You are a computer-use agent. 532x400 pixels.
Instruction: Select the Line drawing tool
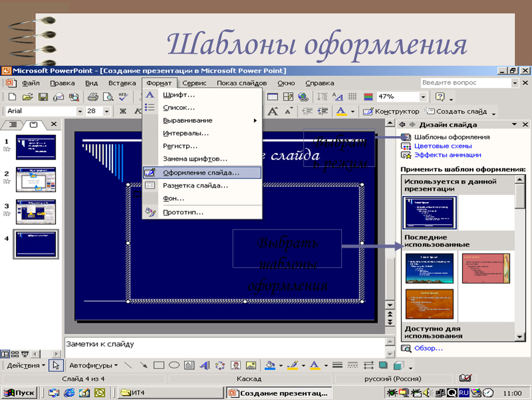coord(128,365)
